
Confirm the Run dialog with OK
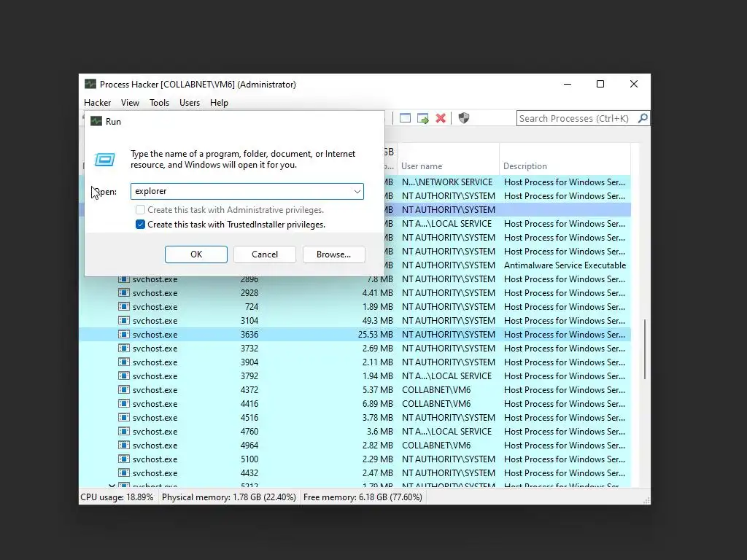click(196, 254)
